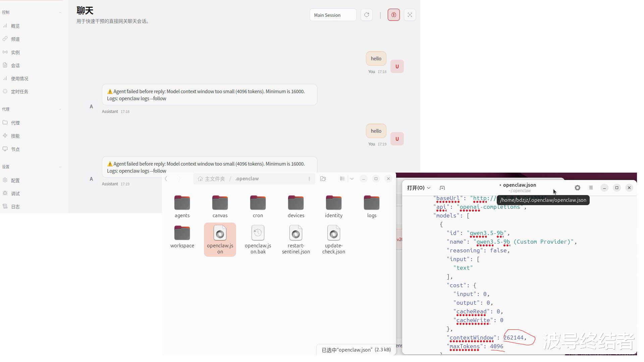This screenshot has width=644, height=362.
Task: Go to 定时任务 in the sidebar
Action: pos(19,92)
